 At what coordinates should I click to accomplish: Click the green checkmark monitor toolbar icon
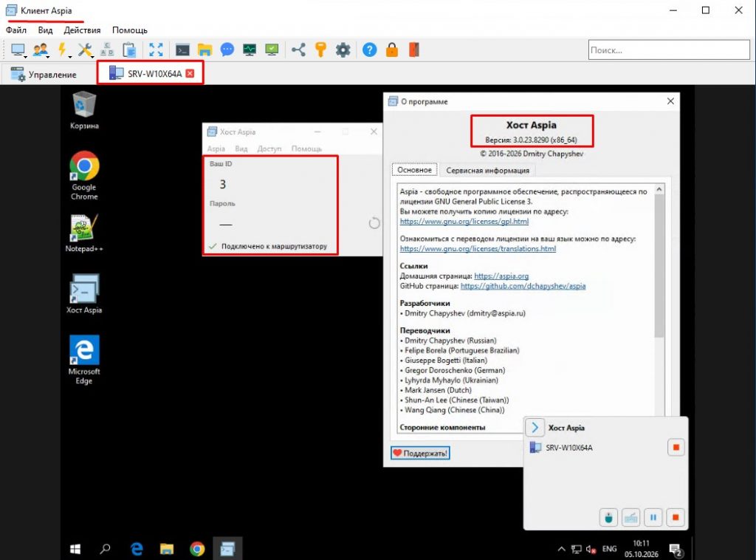(272, 49)
